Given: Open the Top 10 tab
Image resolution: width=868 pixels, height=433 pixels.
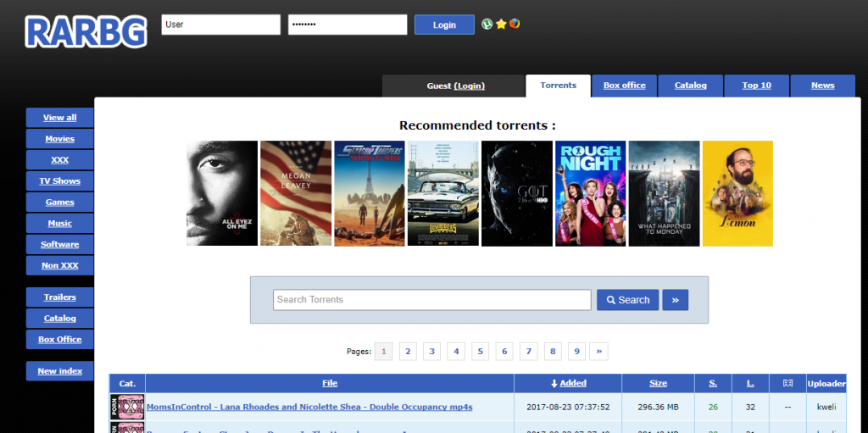Looking at the screenshot, I should tap(756, 86).
